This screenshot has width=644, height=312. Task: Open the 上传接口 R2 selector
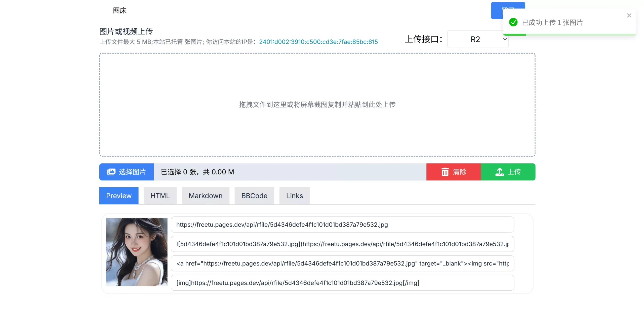[478, 39]
